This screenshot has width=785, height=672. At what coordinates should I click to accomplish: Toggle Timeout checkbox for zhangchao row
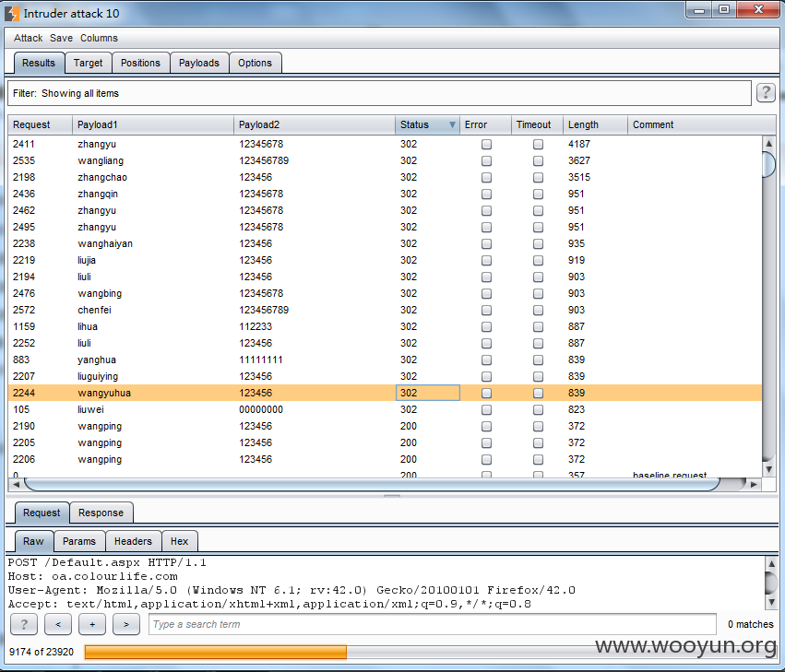pyautogui.click(x=538, y=177)
